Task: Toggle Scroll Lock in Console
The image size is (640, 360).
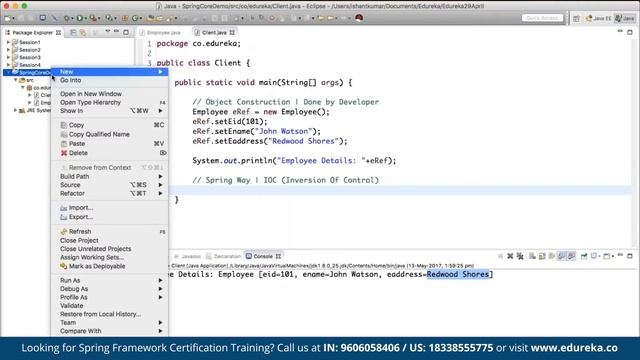Action: 542,256
